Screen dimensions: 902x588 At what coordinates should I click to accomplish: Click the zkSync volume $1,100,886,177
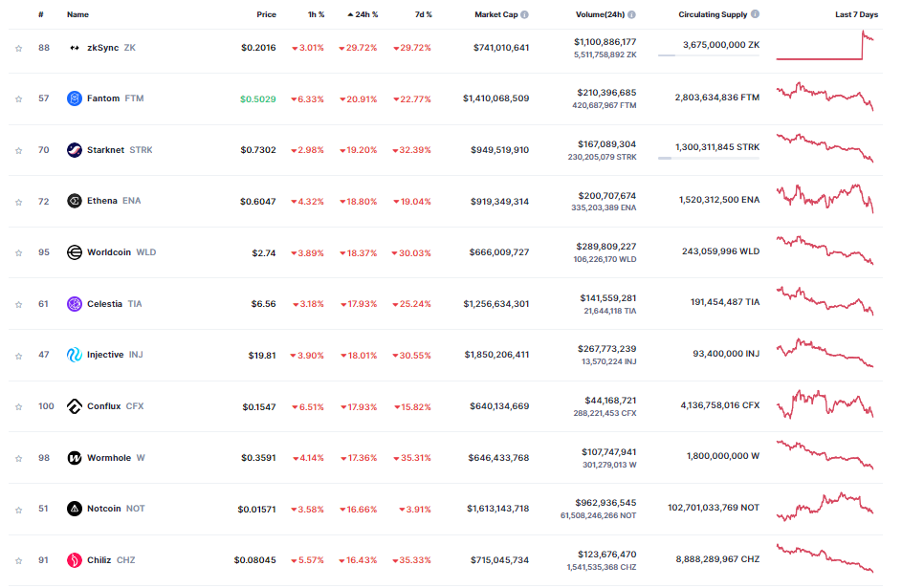pyautogui.click(x=605, y=42)
